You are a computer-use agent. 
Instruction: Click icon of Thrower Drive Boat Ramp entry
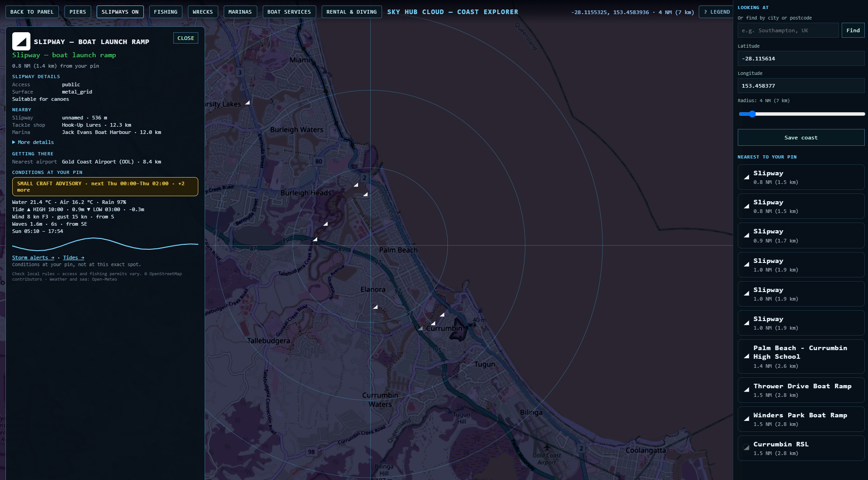746,390
